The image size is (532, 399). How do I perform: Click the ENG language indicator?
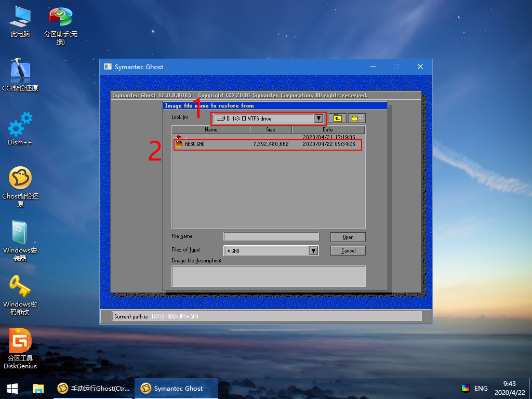(481, 389)
